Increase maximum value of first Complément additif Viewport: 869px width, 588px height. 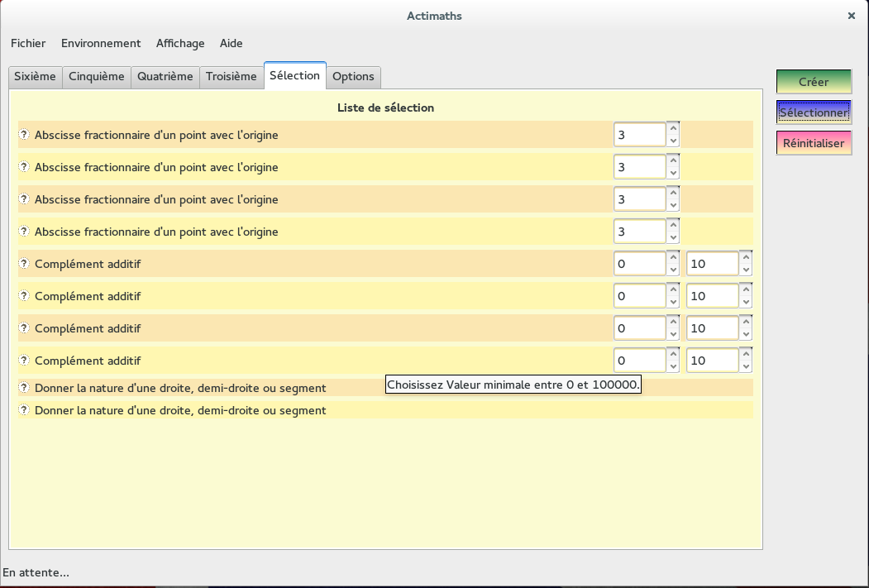(x=746, y=257)
